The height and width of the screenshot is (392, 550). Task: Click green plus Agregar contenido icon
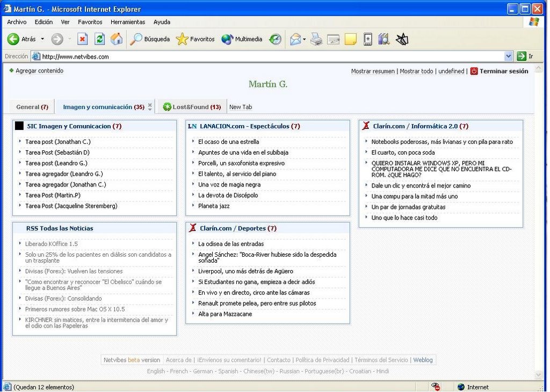(12, 70)
